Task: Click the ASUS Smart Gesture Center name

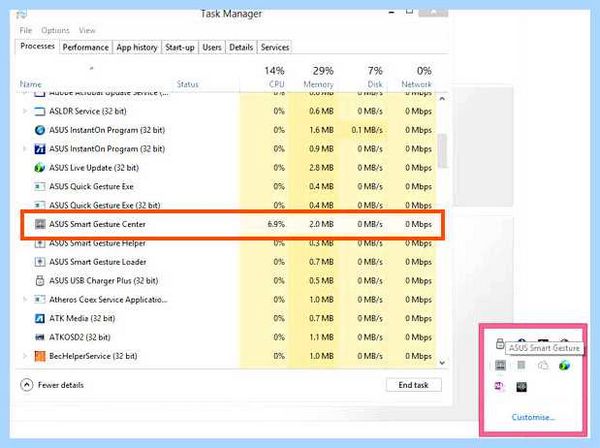Action: coord(97,224)
